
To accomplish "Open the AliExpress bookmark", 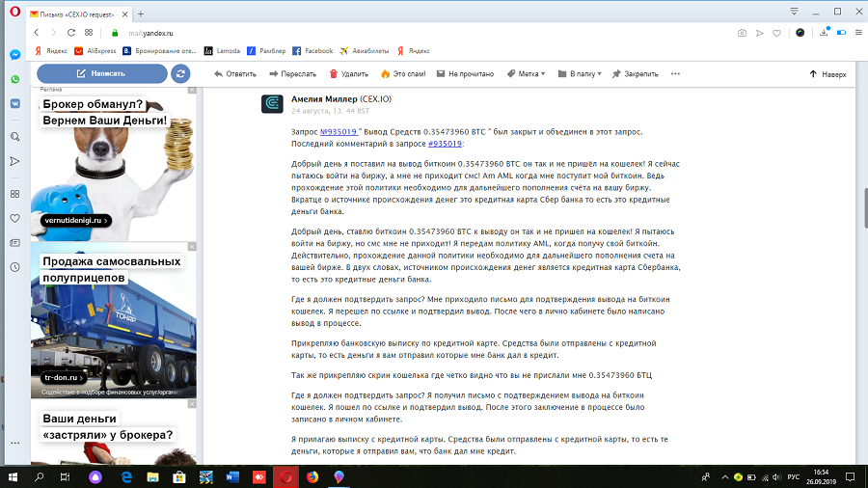I will click(x=95, y=51).
